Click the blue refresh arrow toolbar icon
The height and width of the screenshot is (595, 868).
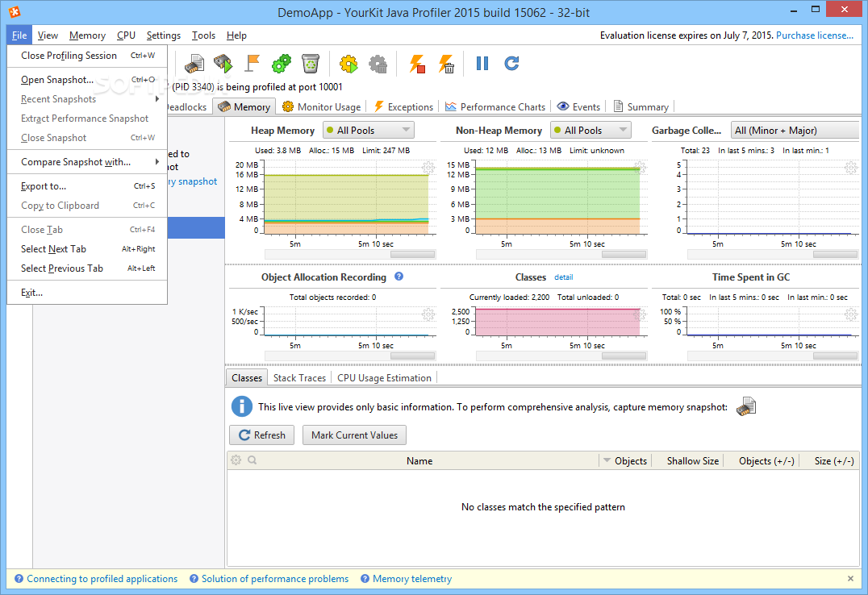[x=511, y=64]
